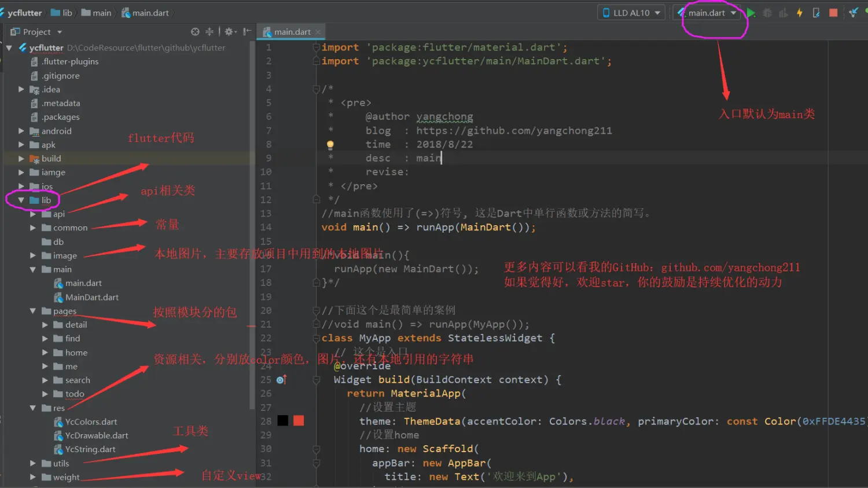The width and height of the screenshot is (868, 488).
Task: Stop the running app with red square
Action: [x=833, y=13]
